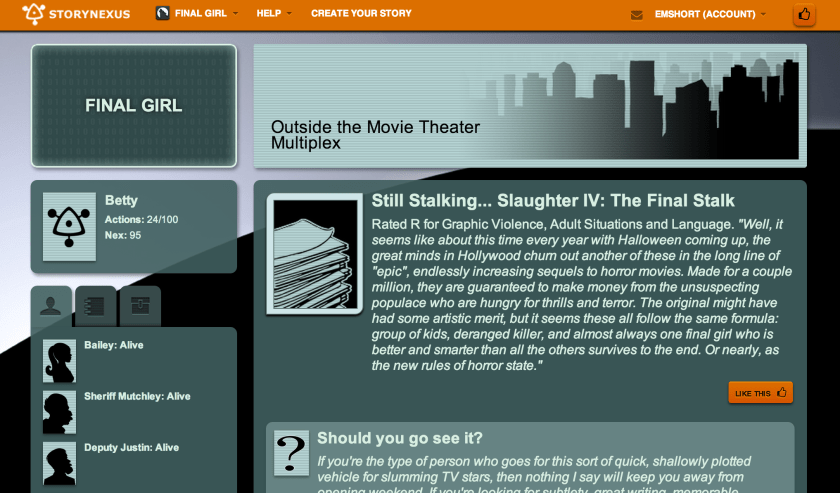Click the StoryNexus logo icon
840x493 pixels.
34,13
